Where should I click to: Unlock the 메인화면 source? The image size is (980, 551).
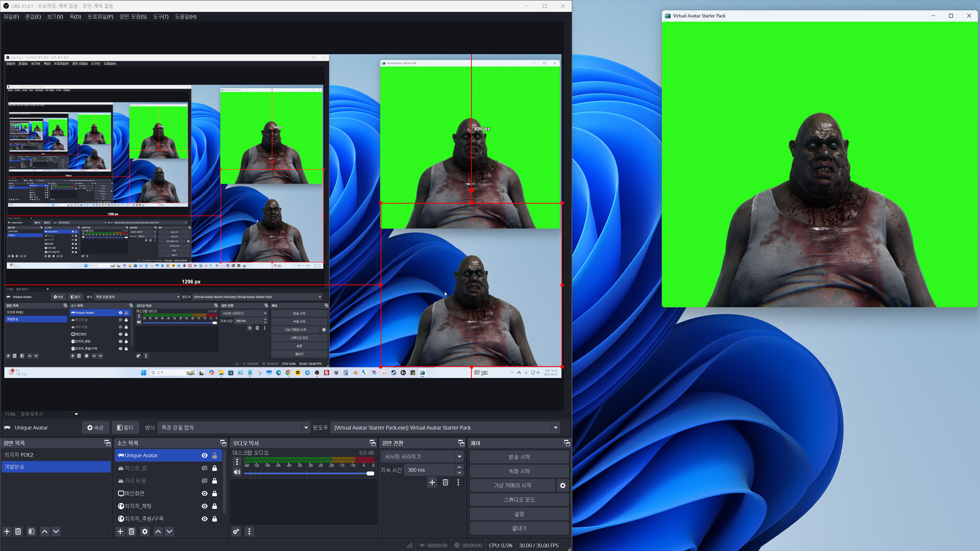(214, 493)
